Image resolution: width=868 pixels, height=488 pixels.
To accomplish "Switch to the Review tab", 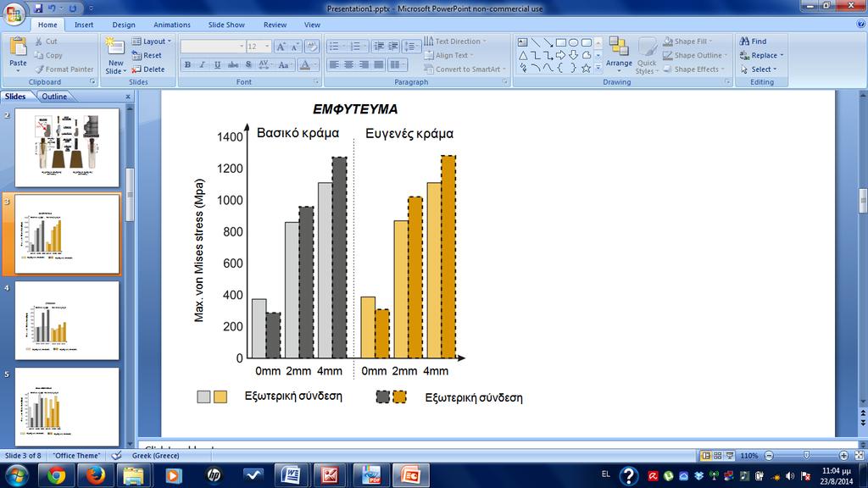I will point(275,25).
